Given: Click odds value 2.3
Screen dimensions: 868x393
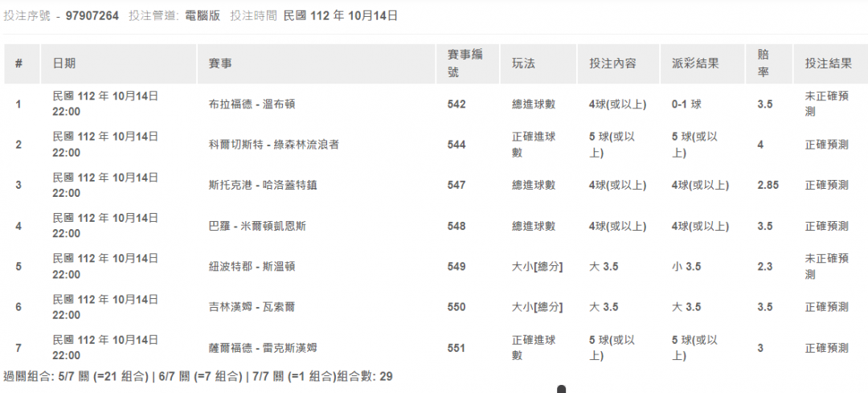Looking at the screenshot, I should tap(764, 266).
